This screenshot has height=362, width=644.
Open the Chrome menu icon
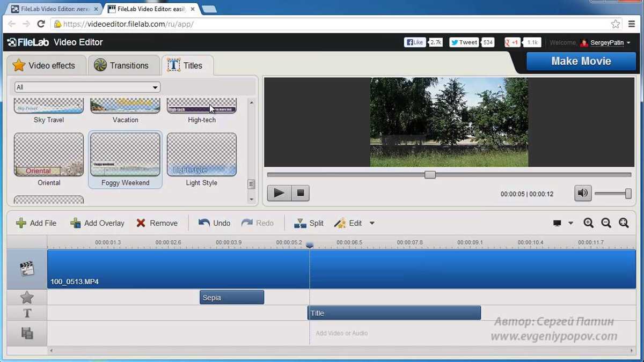632,24
